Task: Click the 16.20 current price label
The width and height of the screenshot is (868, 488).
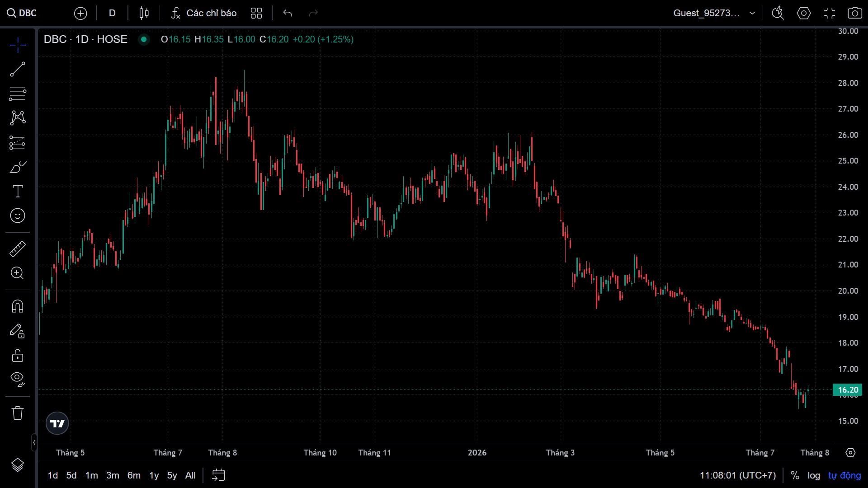Action: point(848,390)
